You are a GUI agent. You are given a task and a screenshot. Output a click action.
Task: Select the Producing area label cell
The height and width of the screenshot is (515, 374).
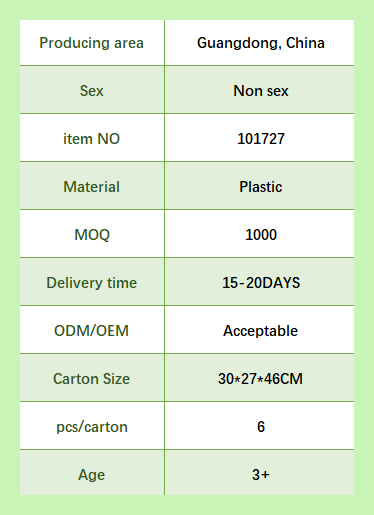click(92, 43)
